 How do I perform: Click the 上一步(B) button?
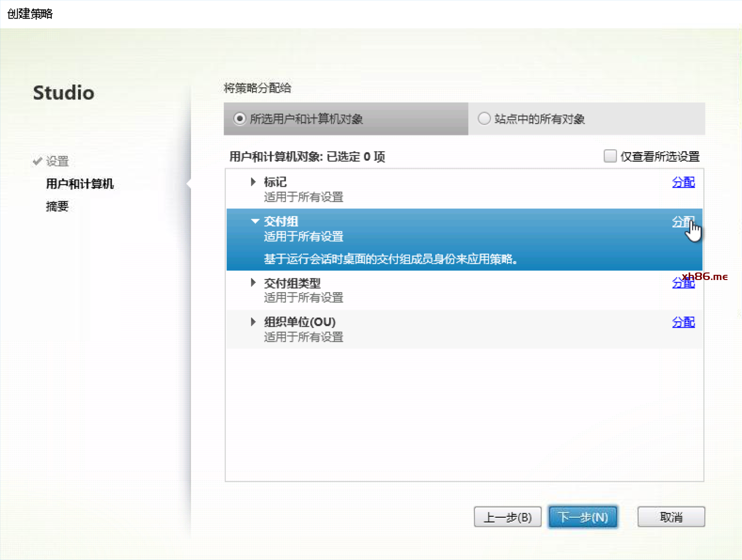[507, 517]
